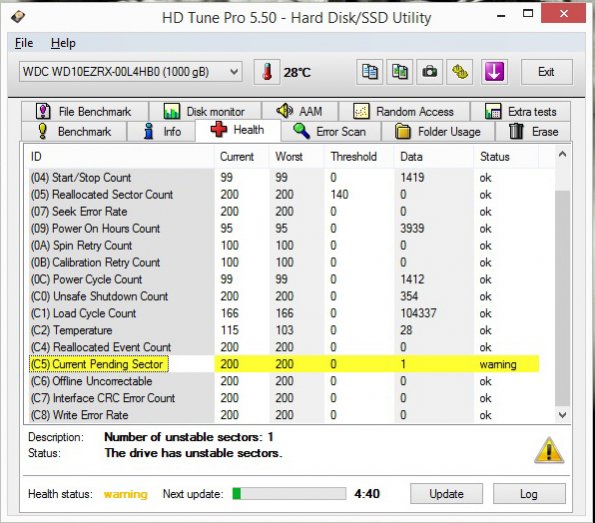This screenshot has width=595, height=523.
Task: Open the Help menu
Action: point(63,43)
